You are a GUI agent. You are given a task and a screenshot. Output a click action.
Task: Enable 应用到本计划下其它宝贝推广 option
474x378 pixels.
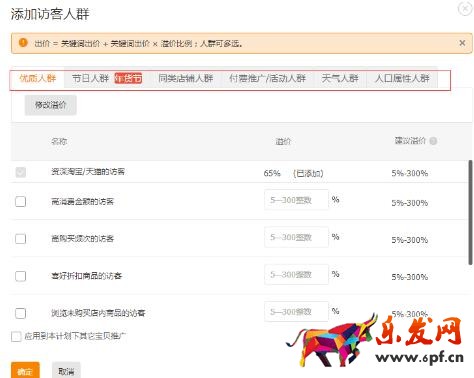16,336
